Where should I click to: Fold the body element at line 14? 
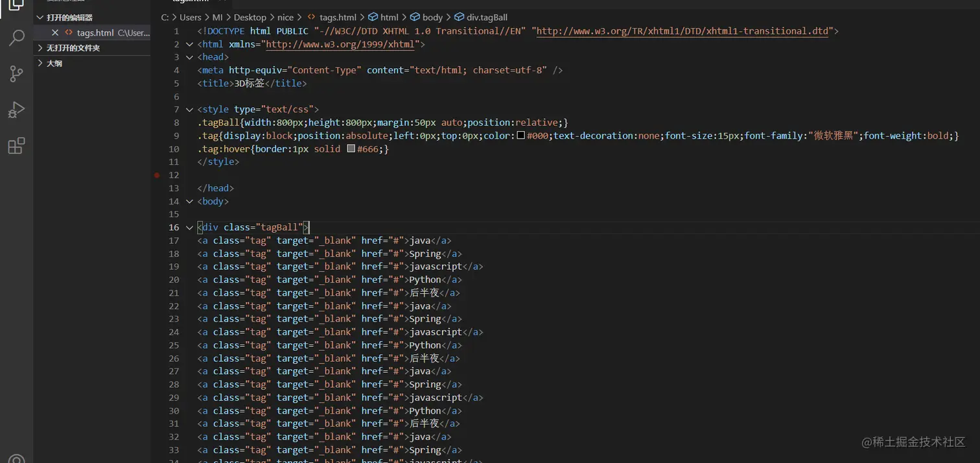click(x=190, y=202)
